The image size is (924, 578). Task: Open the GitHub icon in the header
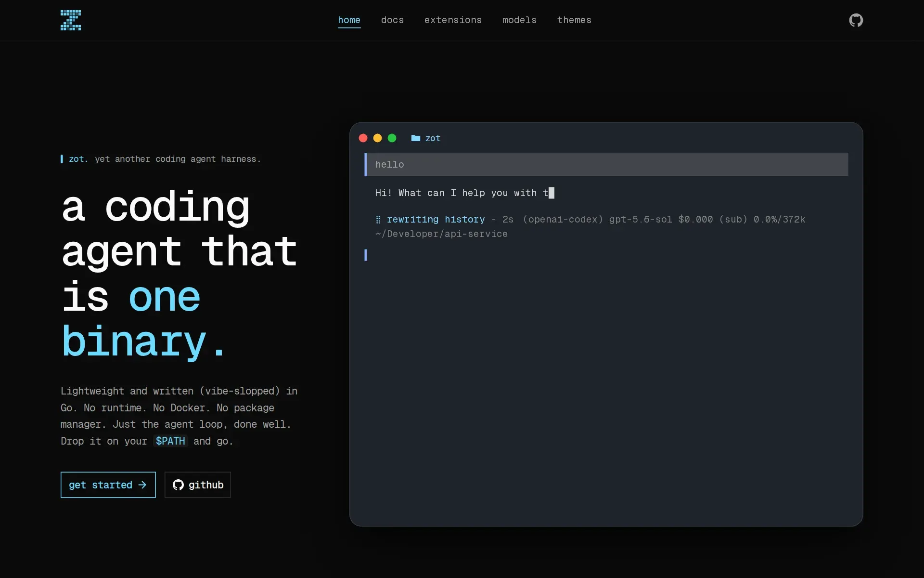coord(856,20)
